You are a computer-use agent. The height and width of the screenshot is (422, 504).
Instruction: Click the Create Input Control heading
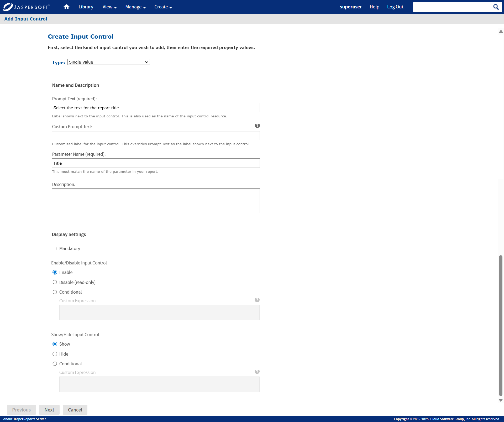point(81,37)
